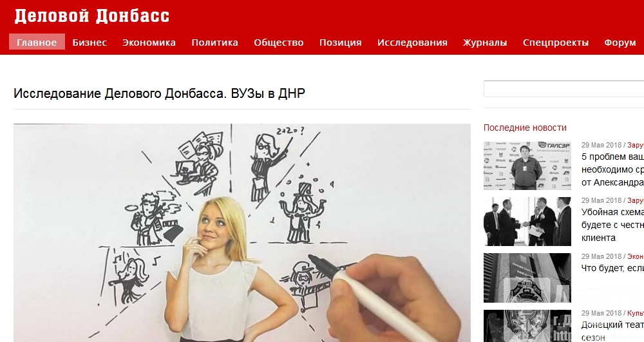Open the Бизнес menu section

[90, 43]
